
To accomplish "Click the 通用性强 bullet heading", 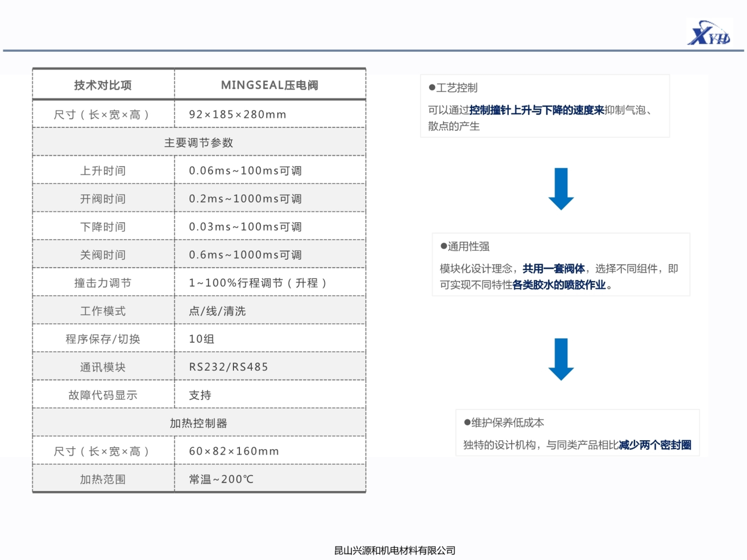I will 465,247.
